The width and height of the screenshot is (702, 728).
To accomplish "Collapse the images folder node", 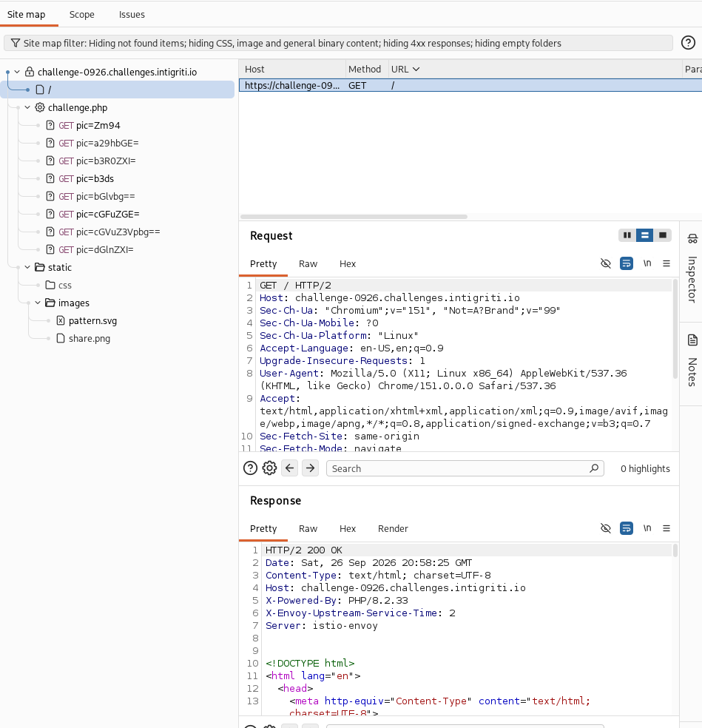I will click(38, 303).
